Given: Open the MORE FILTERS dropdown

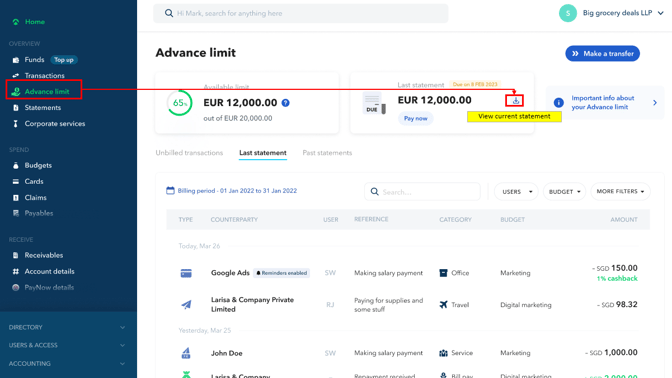Looking at the screenshot, I should click(x=620, y=192).
